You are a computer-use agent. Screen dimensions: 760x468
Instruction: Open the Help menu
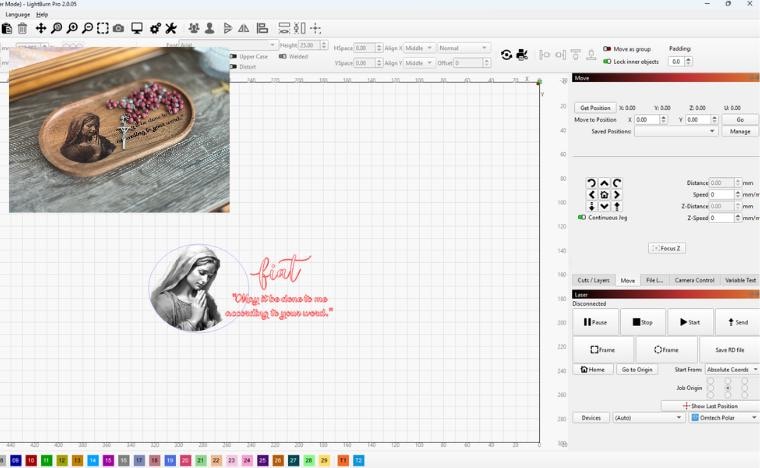tap(42, 15)
